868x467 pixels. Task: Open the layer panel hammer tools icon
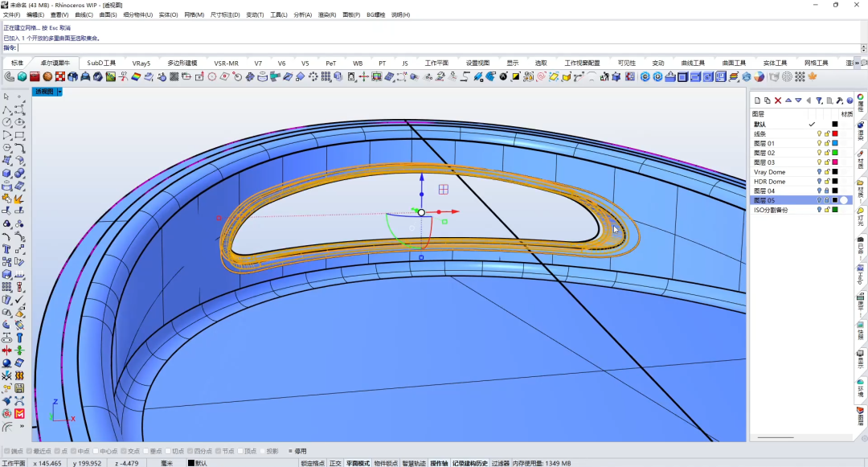(x=840, y=100)
